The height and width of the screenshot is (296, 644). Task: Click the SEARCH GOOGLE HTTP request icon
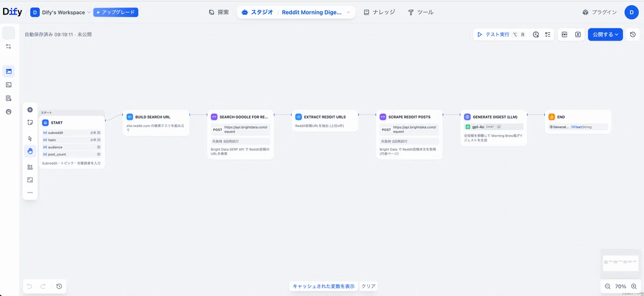[214, 116]
